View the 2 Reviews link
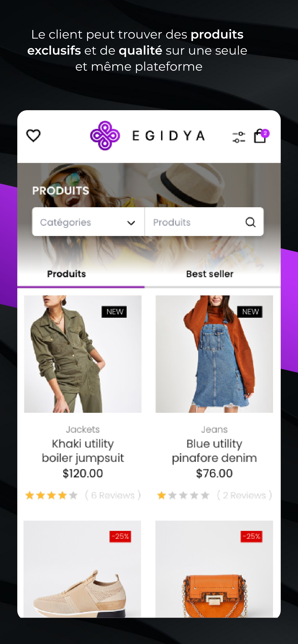Viewport: 298px width, 644px height. pos(244,495)
